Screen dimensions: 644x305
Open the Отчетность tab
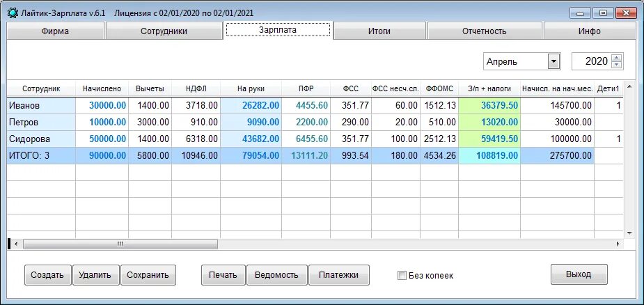coord(485,31)
